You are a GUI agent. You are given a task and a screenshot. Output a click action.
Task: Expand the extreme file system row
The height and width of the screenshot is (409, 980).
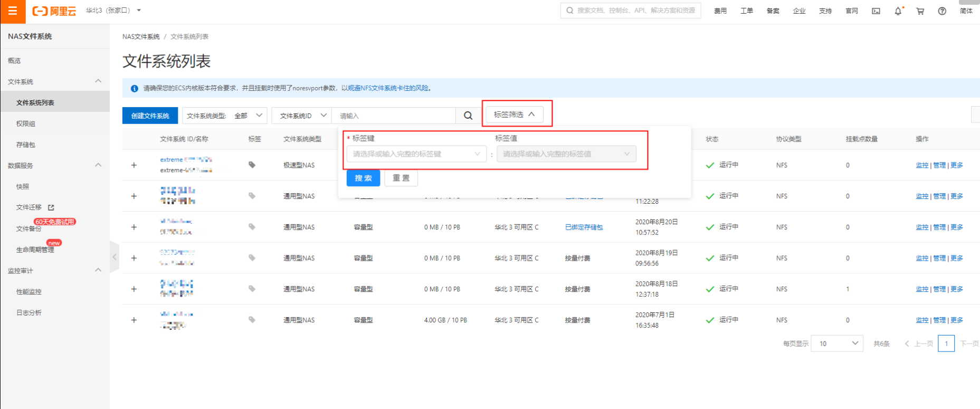tap(134, 165)
